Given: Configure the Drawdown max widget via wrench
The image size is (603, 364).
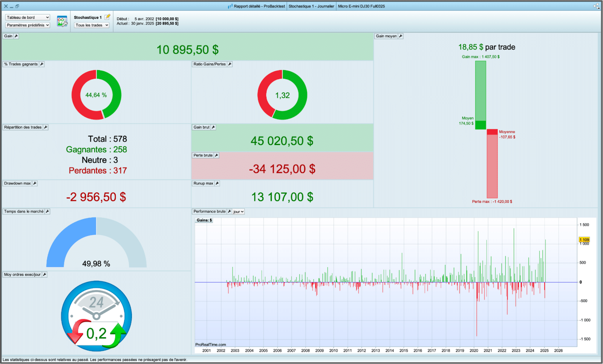Looking at the screenshot, I should coord(35,184).
